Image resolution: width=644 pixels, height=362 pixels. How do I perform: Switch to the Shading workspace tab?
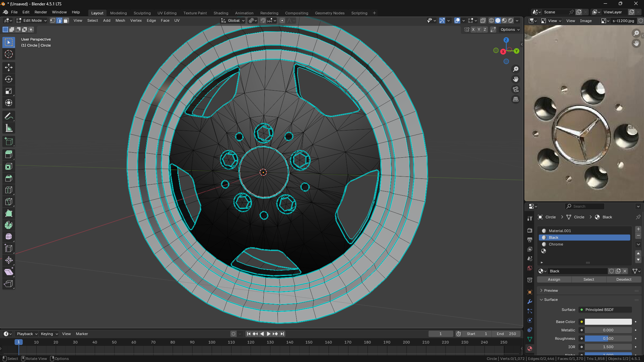click(221, 13)
